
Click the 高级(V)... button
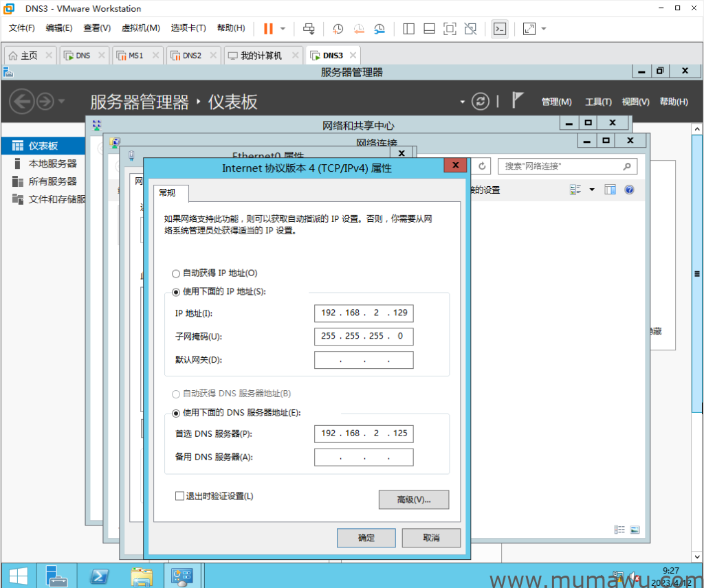414,499
